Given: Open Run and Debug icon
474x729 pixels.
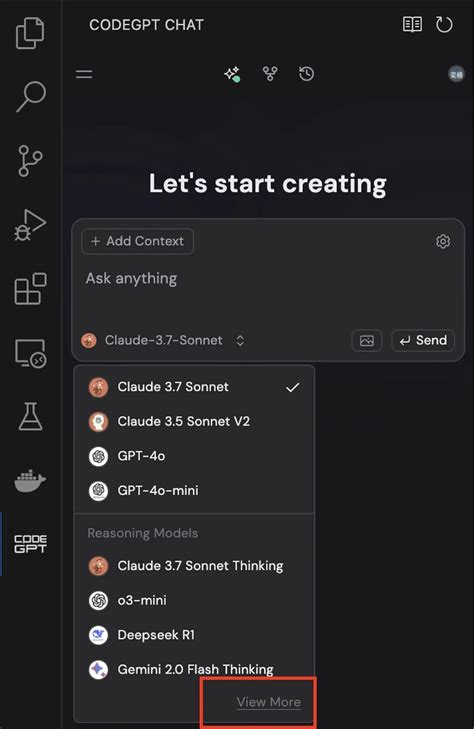Looking at the screenshot, I should click(x=30, y=225).
